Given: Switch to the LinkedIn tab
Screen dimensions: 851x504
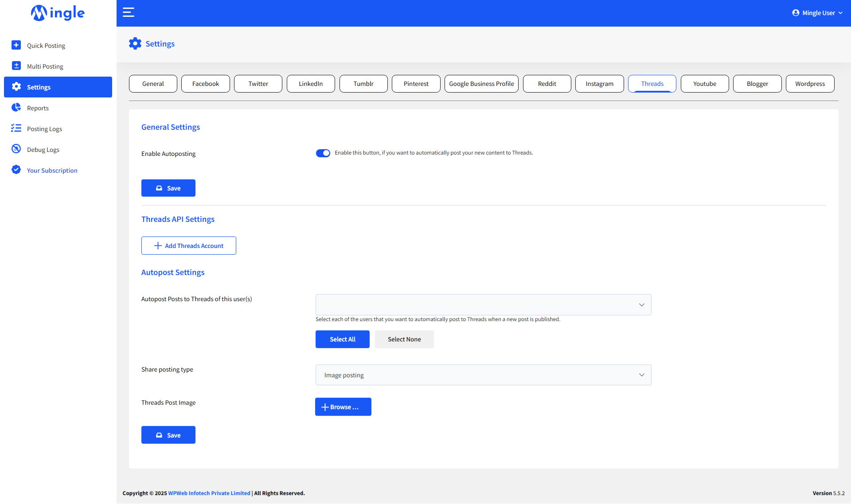Looking at the screenshot, I should [x=311, y=84].
